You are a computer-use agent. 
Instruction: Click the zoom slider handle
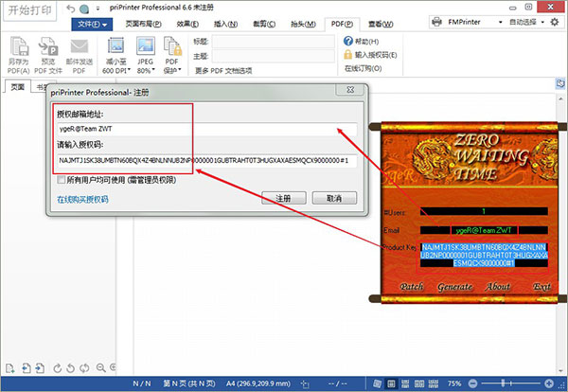coord(503,383)
